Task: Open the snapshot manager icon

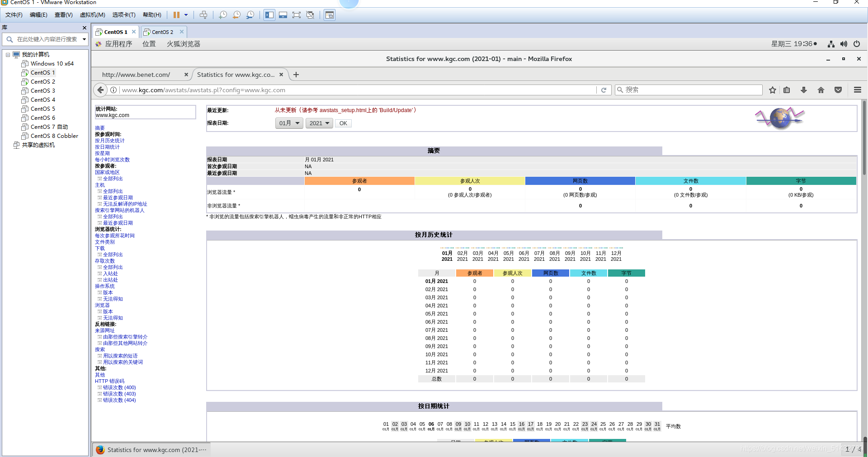Action: click(x=250, y=15)
